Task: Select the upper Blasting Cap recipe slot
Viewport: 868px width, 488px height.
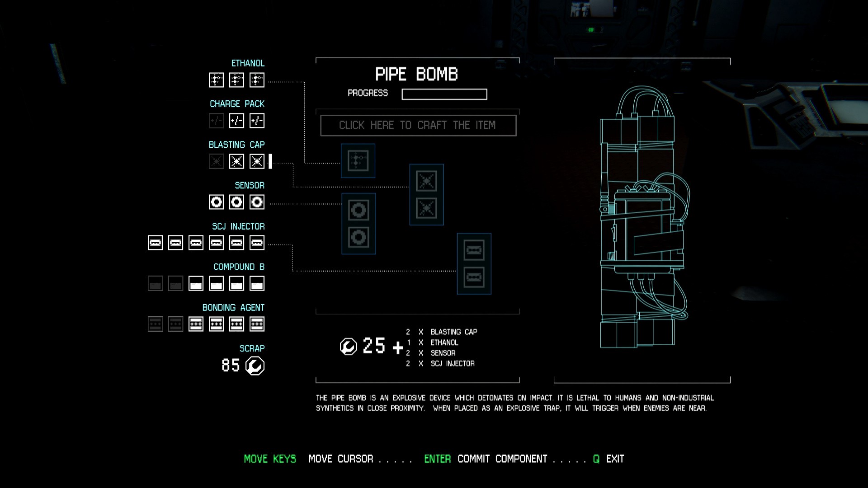Action: [426, 181]
